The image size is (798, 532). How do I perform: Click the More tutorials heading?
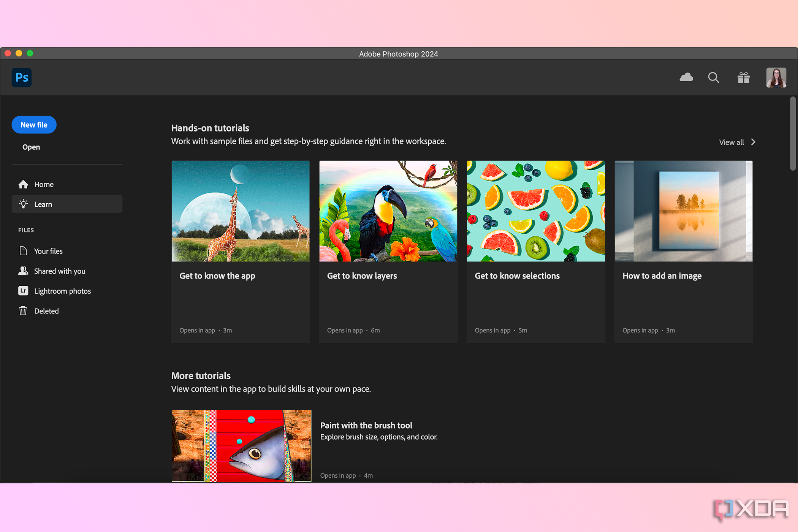click(201, 376)
